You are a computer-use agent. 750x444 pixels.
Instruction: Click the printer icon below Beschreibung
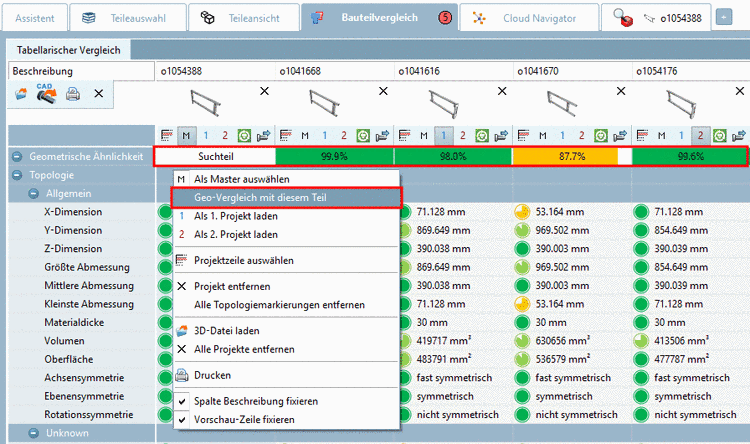(73, 94)
